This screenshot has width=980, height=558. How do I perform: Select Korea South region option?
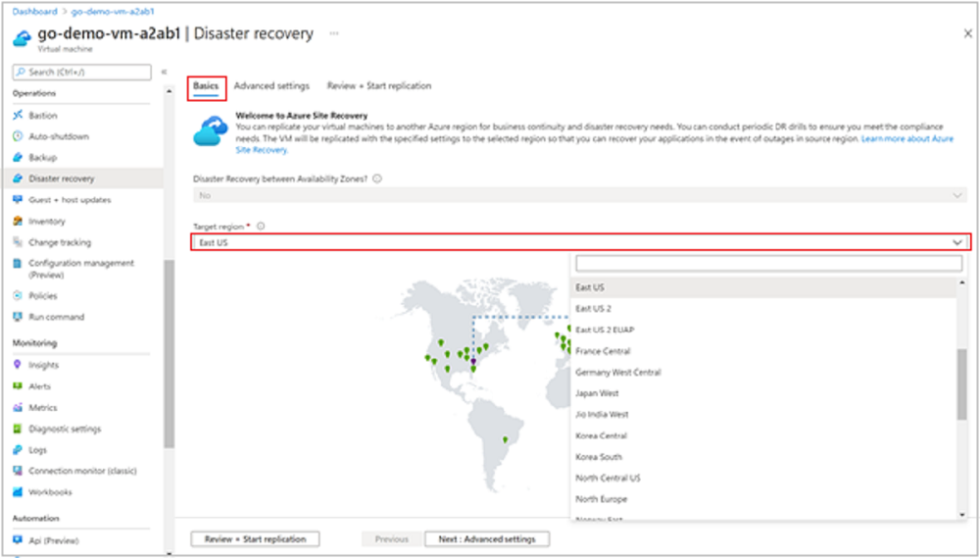point(763,457)
